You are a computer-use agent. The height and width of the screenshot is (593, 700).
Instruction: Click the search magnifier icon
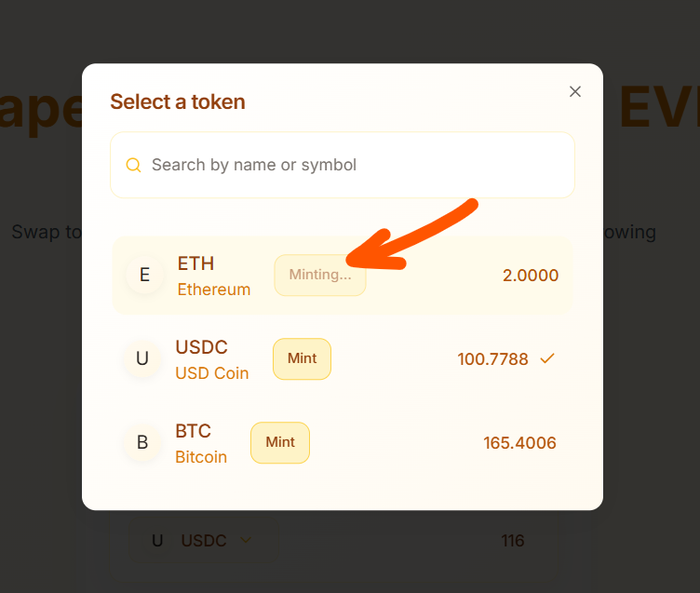tap(133, 165)
